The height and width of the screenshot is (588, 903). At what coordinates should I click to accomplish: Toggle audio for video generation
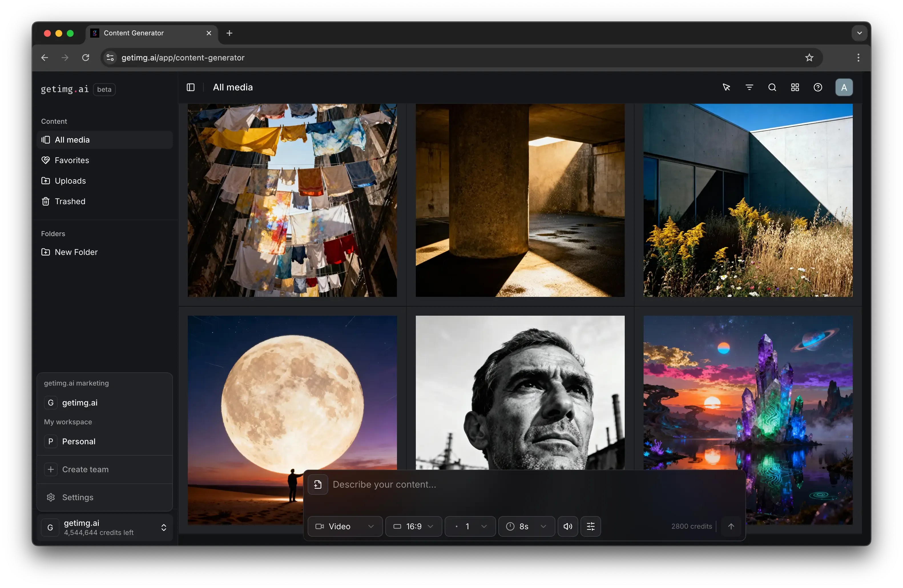pos(568,526)
